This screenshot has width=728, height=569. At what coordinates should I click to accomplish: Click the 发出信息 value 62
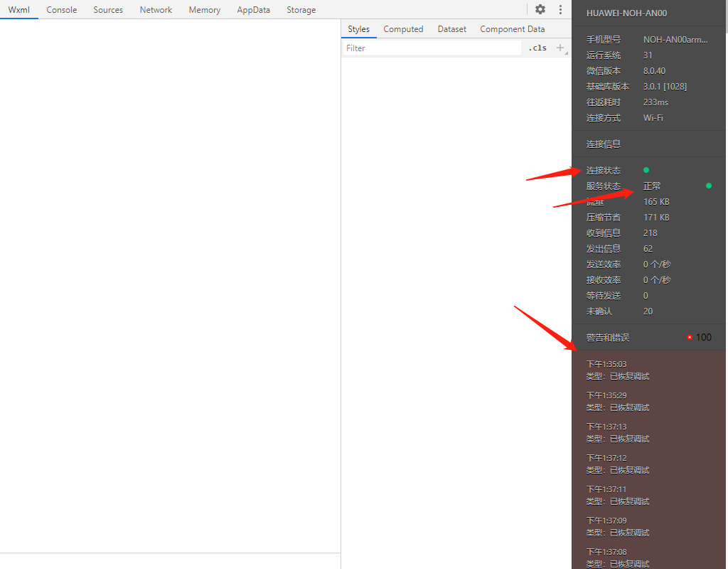point(648,248)
